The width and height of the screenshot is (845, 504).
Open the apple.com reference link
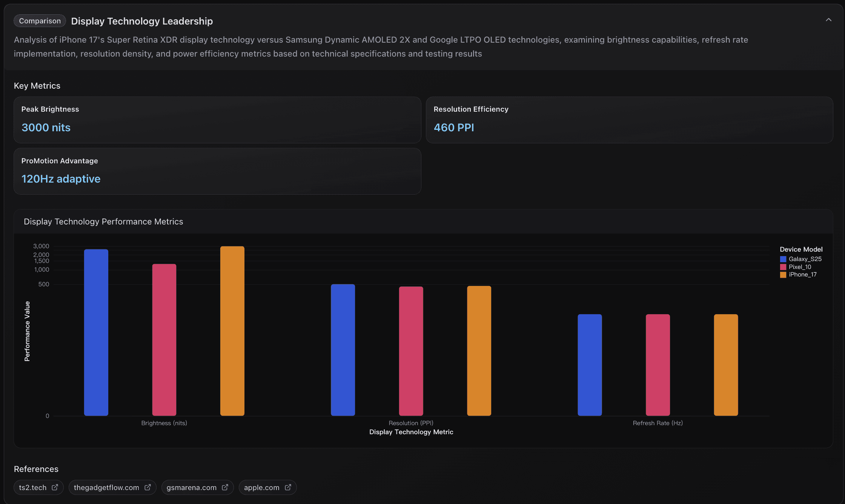click(x=267, y=487)
